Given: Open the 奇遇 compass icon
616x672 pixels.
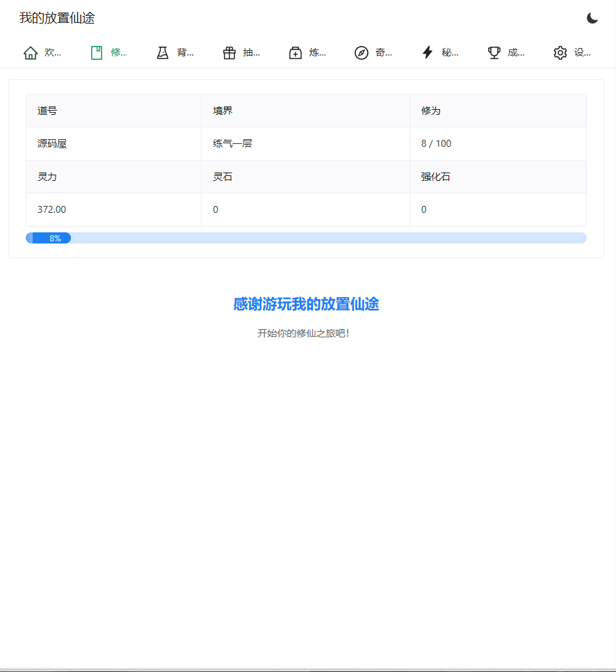Looking at the screenshot, I should (x=361, y=52).
